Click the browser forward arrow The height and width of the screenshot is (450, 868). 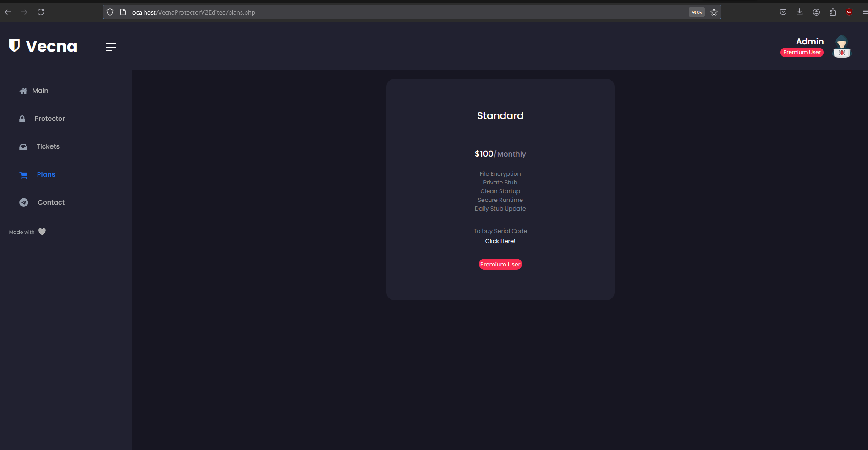coord(24,12)
